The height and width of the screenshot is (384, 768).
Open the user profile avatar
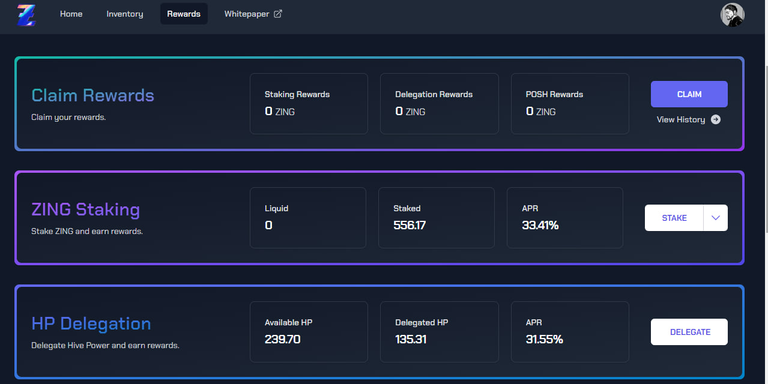(x=732, y=15)
